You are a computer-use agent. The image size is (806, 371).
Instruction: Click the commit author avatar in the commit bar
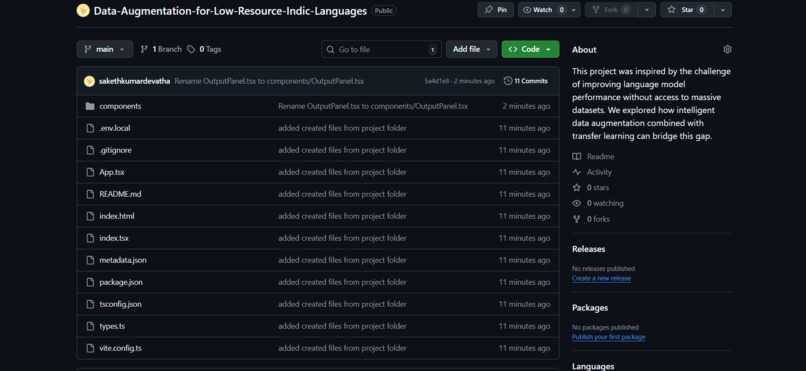click(x=89, y=81)
